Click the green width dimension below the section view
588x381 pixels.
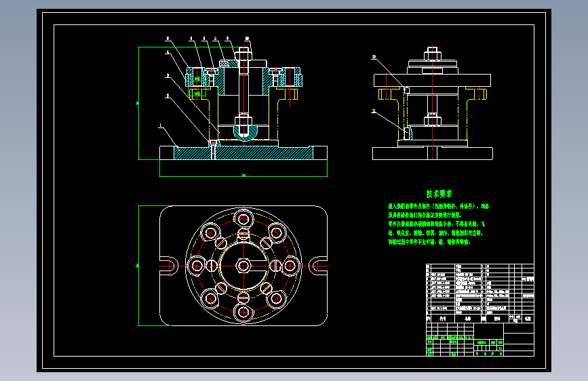click(x=243, y=175)
